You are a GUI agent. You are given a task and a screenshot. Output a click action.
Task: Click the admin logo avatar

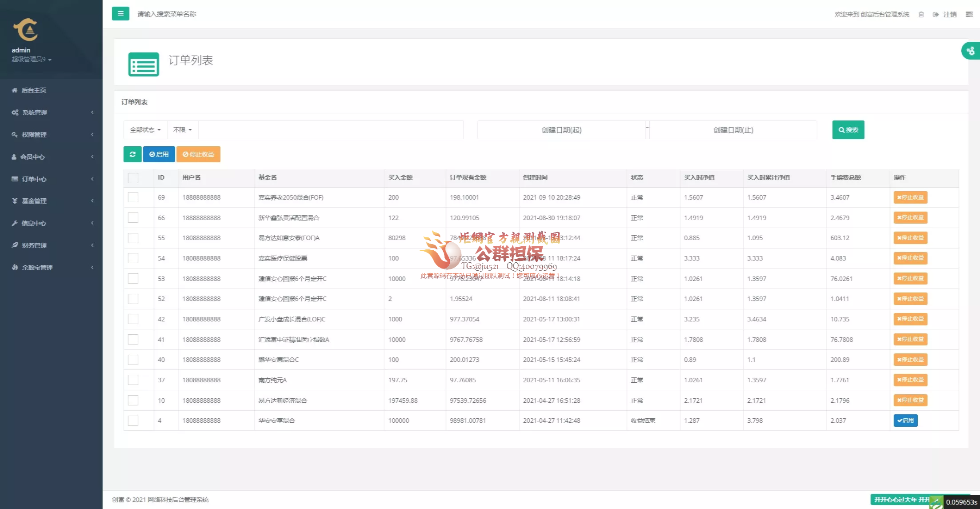[x=26, y=30]
